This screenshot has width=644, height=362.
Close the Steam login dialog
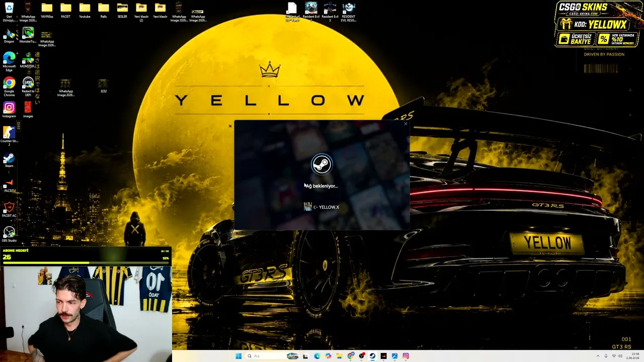(x=406, y=124)
